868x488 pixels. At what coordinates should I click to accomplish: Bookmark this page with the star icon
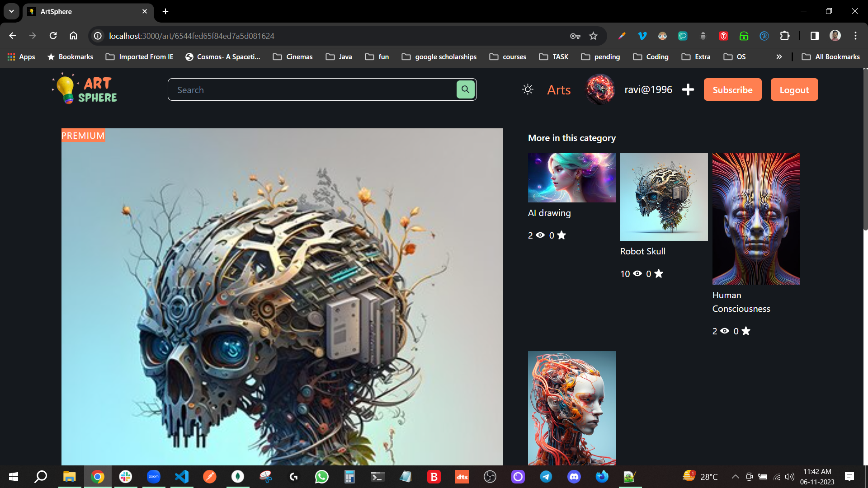point(594,36)
